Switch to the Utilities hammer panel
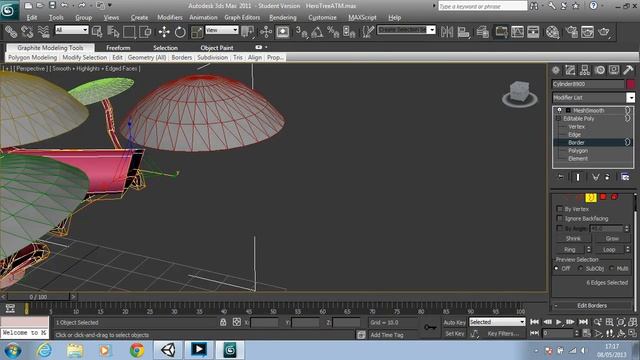The image size is (640, 360). [x=629, y=70]
